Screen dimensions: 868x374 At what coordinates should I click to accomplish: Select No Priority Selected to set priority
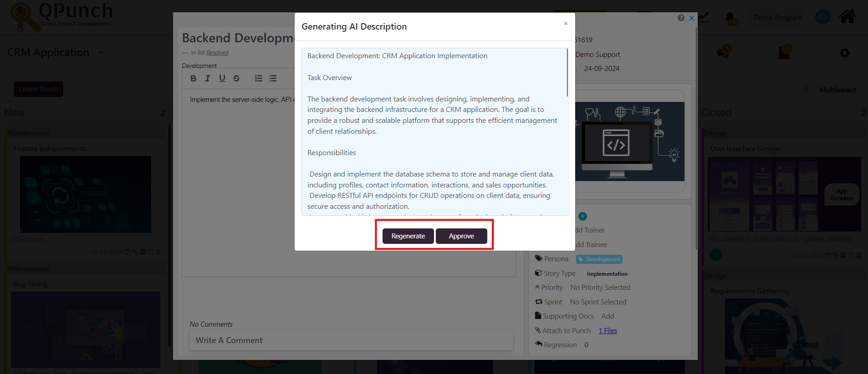600,288
